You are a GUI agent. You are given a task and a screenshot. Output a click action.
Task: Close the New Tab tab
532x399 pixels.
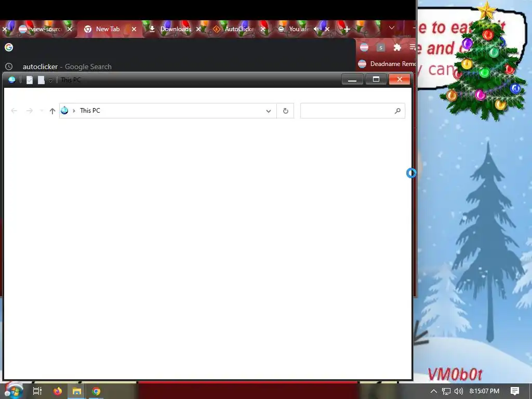coord(134,29)
